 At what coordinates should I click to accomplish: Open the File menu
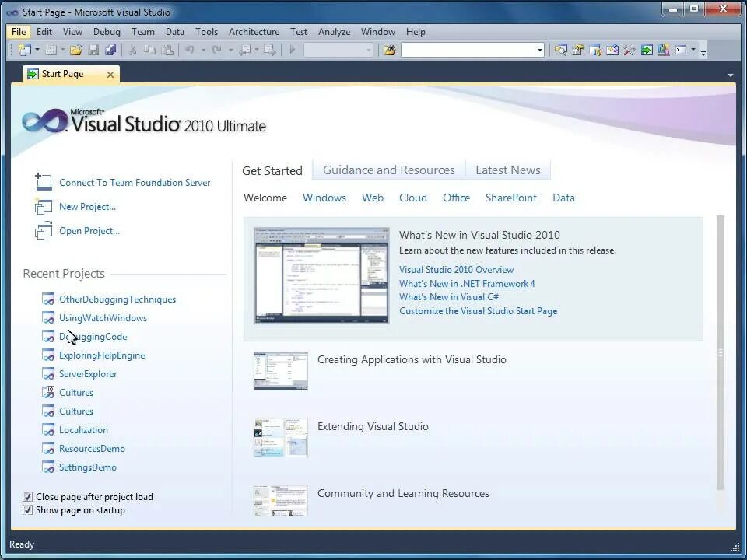click(19, 32)
